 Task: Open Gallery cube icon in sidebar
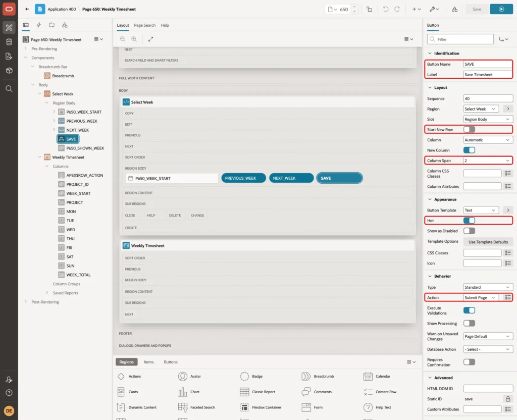click(9, 70)
